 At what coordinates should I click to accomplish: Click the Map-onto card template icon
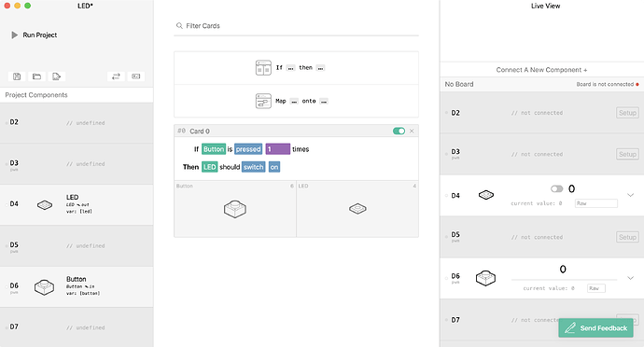click(x=263, y=101)
